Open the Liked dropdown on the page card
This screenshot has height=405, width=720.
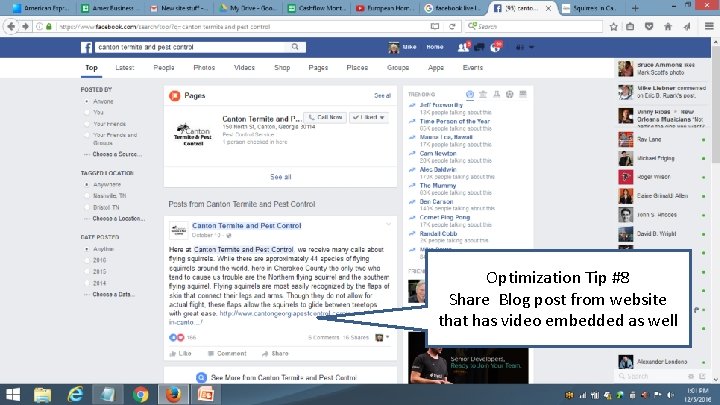coord(369,118)
